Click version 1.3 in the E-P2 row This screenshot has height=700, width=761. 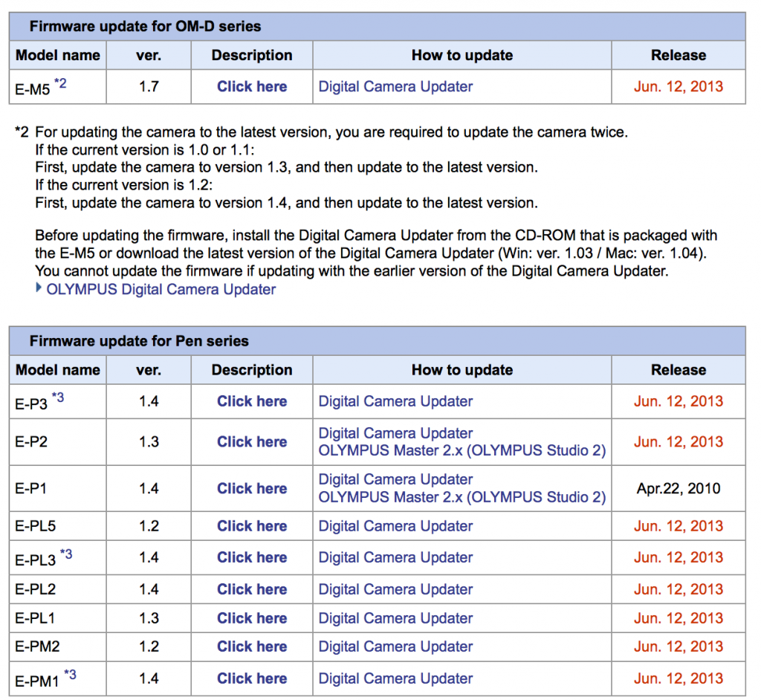point(149,441)
